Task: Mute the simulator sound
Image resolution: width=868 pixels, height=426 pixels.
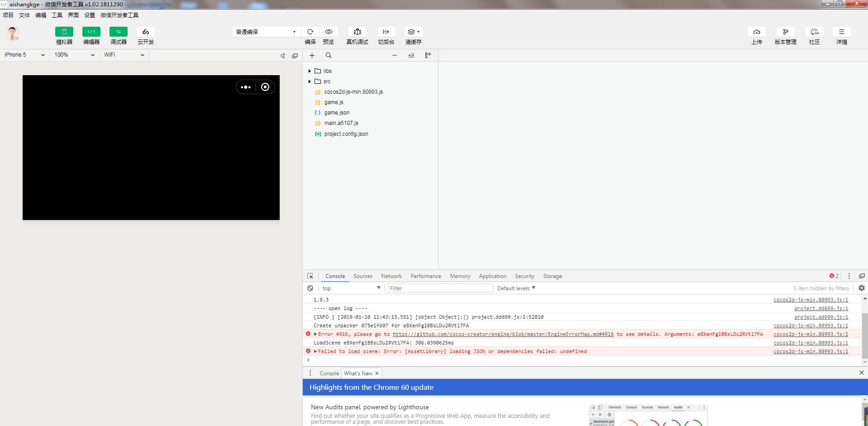Action: click(283, 56)
